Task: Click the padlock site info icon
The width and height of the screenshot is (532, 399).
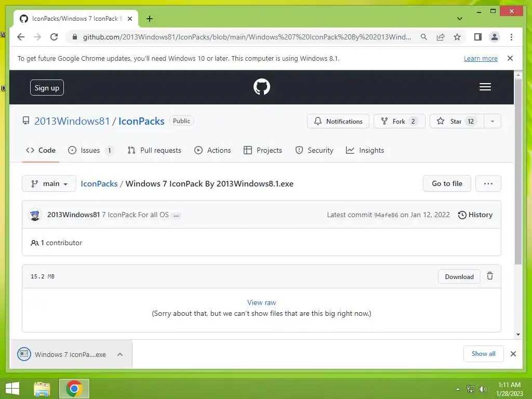Action: (x=75, y=37)
